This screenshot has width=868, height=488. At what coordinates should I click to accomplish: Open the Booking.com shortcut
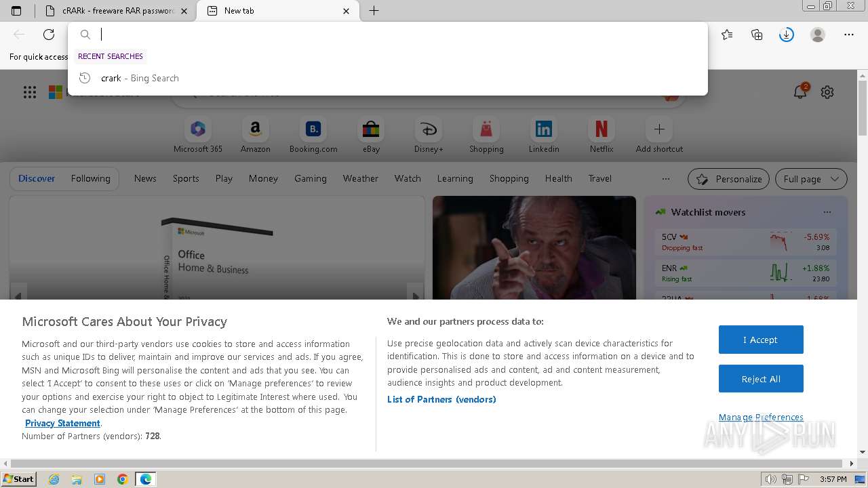point(313,135)
